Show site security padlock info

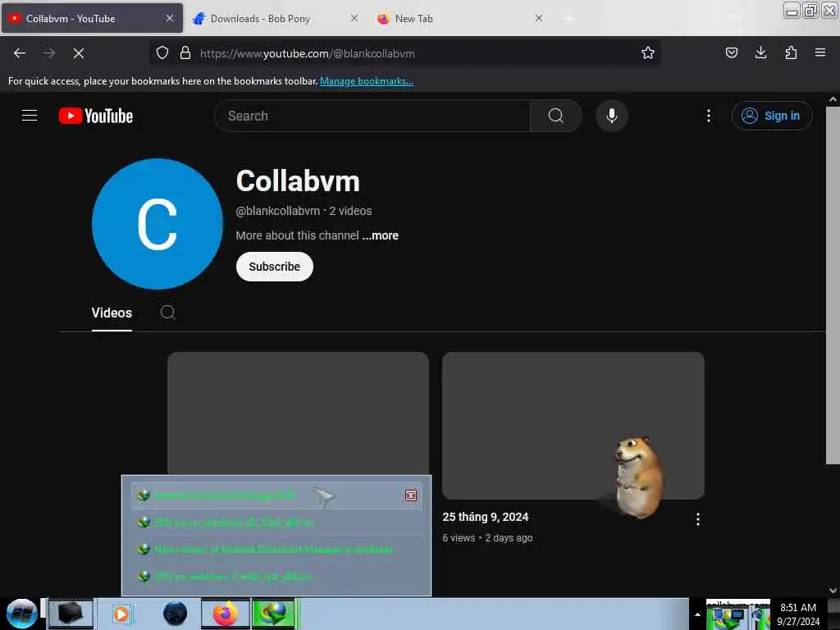(x=185, y=52)
